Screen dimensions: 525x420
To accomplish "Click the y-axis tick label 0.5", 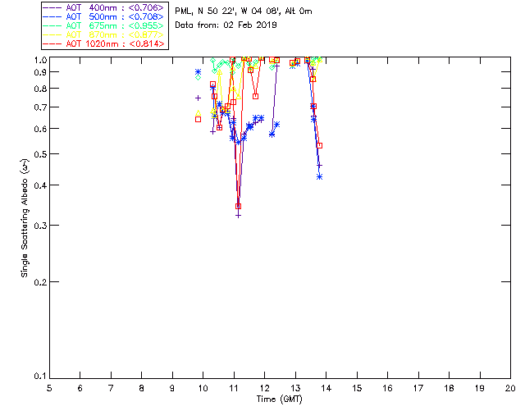I will coord(40,154).
